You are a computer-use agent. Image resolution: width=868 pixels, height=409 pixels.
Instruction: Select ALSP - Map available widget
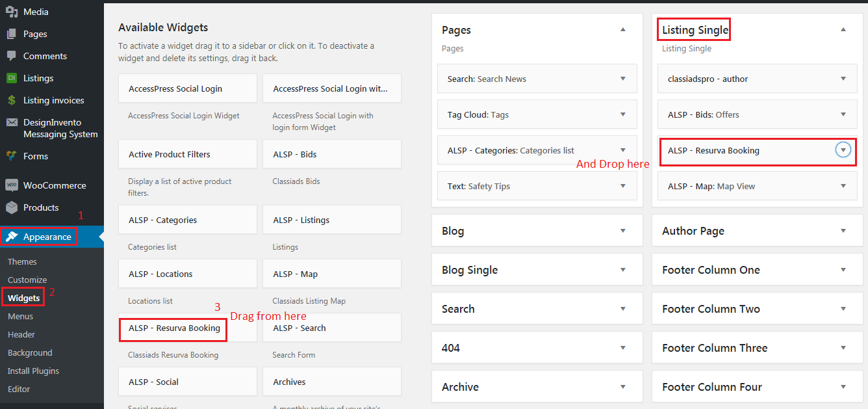[x=332, y=274]
